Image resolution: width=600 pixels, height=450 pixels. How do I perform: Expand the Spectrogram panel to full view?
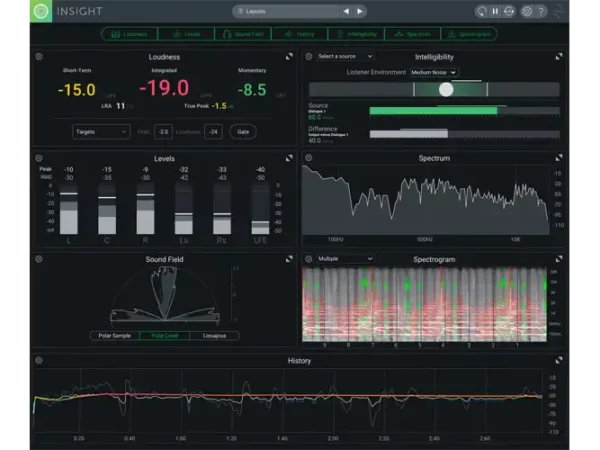(x=559, y=259)
